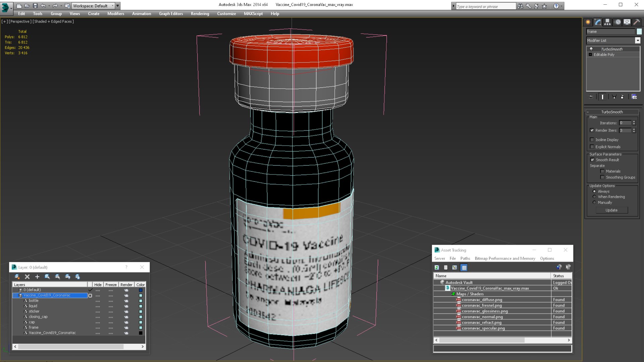644x362 pixels.
Task: Open the Utilities hammer panel tab
Action: click(636, 22)
